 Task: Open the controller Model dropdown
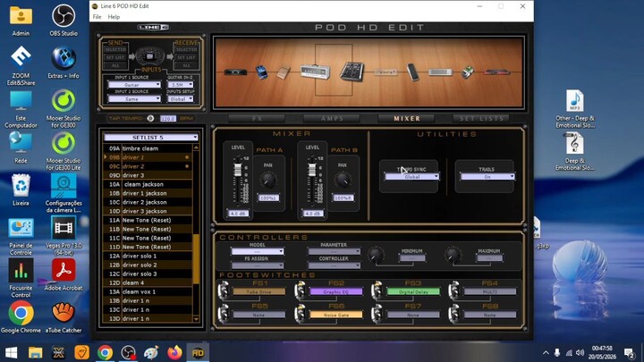(x=257, y=251)
